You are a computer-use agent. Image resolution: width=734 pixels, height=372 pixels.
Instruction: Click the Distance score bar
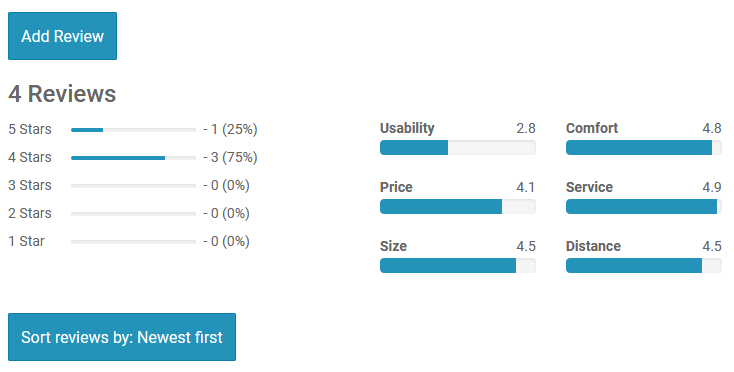coord(644,265)
